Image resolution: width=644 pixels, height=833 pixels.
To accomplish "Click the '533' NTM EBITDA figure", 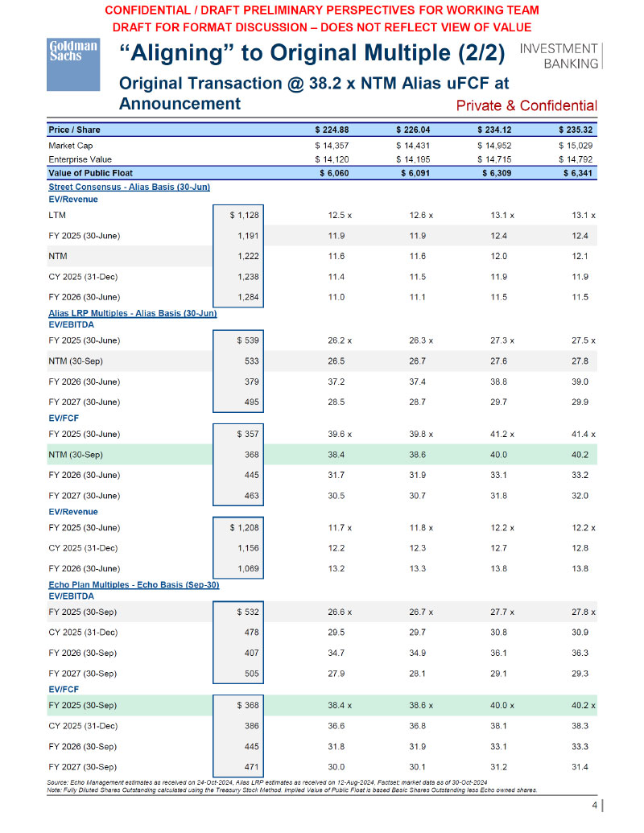I will 252,361.
